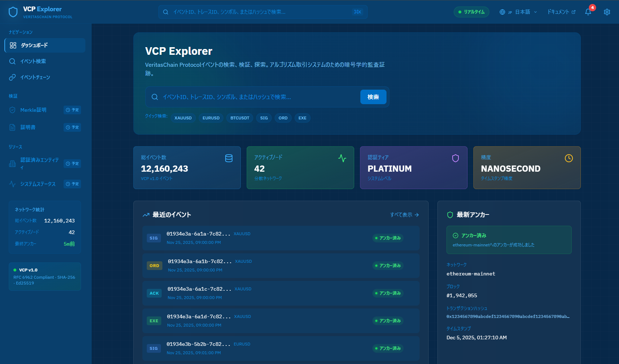Click the EXE badge of event 01934e3a-6a1d
The image size is (619, 364).
click(154, 321)
